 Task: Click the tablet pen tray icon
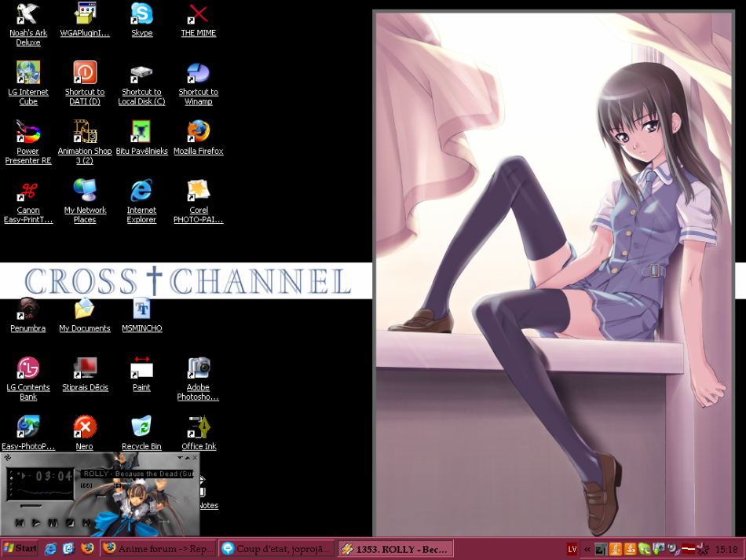coord(601,550)
